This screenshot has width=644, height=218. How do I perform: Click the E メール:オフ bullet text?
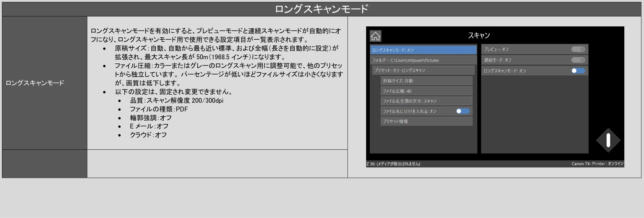pyautogui.click(x=149, y=126)
